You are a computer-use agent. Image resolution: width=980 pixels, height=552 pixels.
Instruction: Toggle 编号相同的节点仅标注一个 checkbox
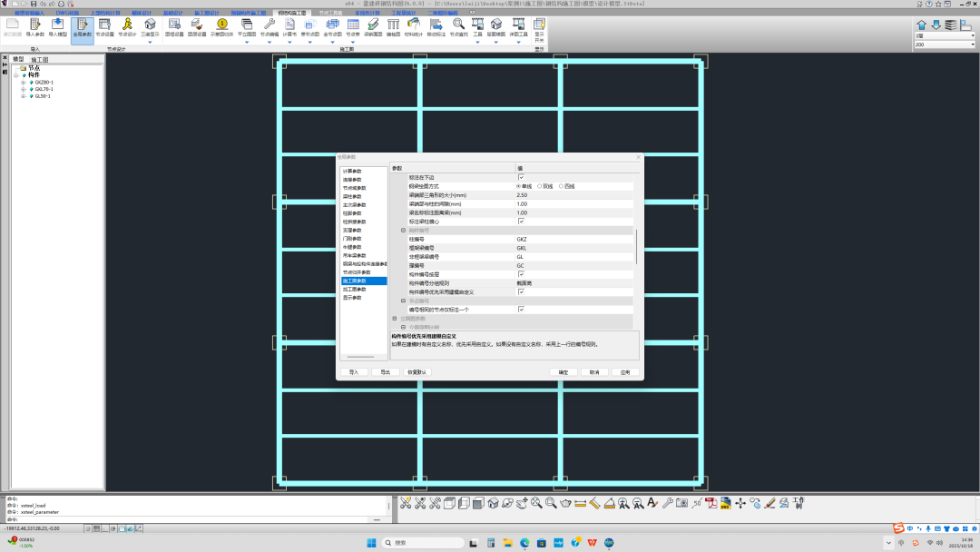[521, 310]
